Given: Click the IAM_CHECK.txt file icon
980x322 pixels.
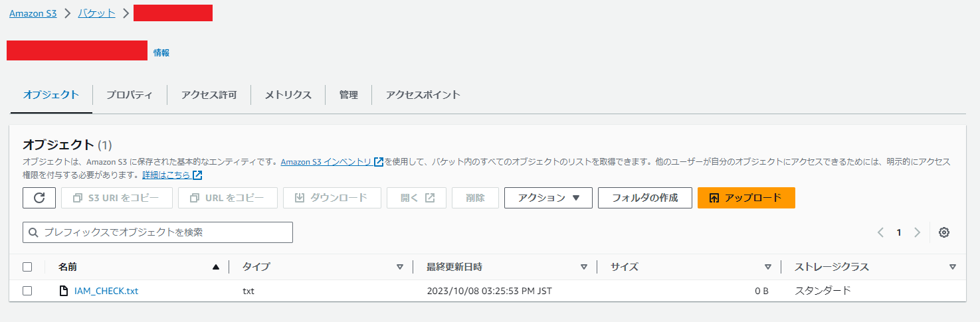Looking at the screenshot, I should pos(64,291).
